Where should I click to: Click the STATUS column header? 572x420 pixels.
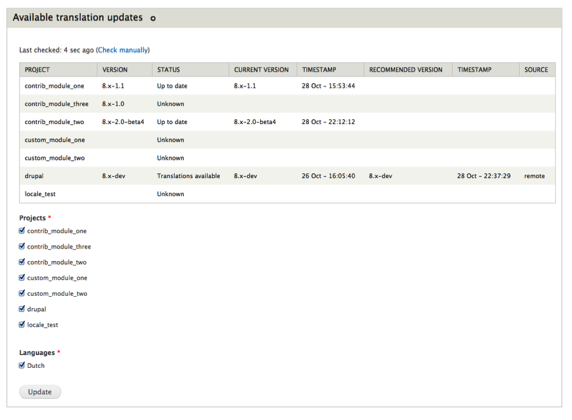pos(169,70)
